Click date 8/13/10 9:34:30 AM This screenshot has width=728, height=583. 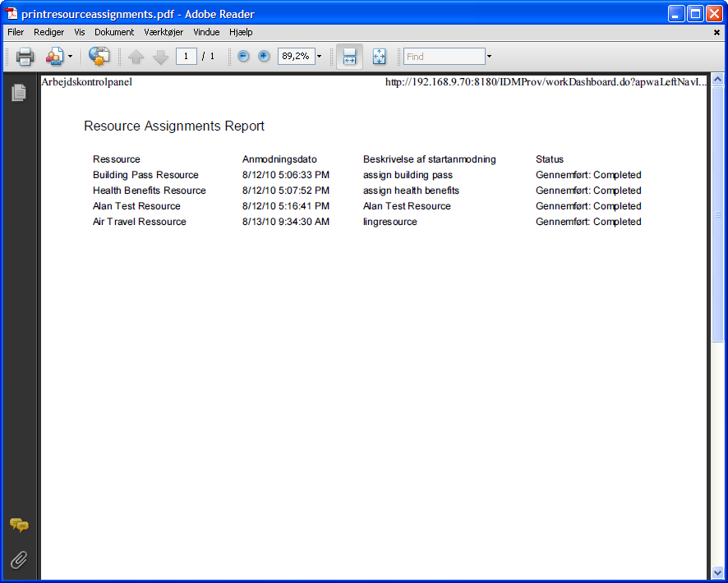(x=286, y=222)
